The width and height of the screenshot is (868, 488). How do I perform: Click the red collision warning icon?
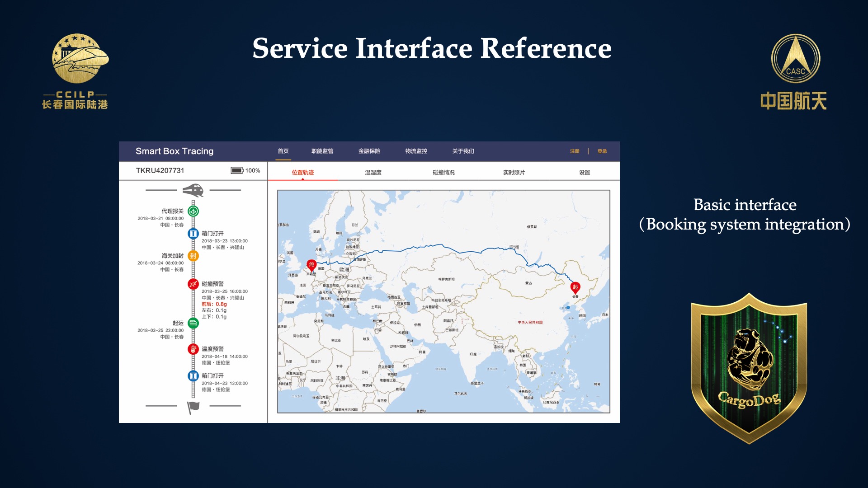click(193, 284)
